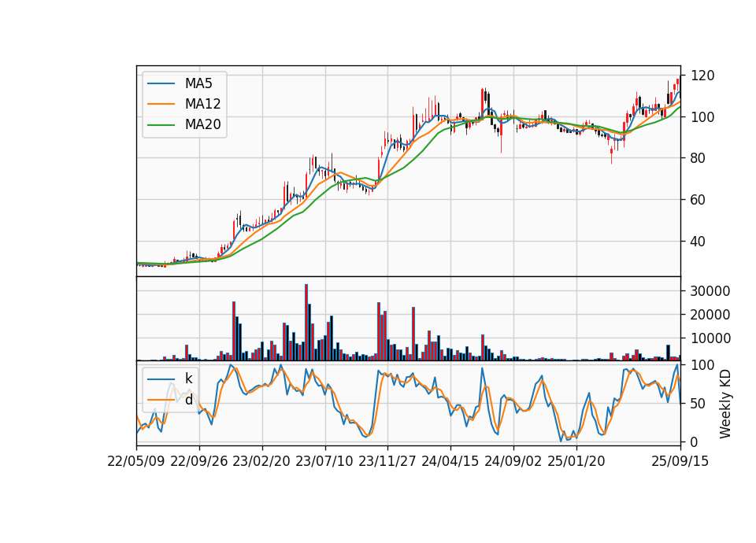Click the d legend label
The width and height of the screenshot is (756, 543).
coord(189,400)
